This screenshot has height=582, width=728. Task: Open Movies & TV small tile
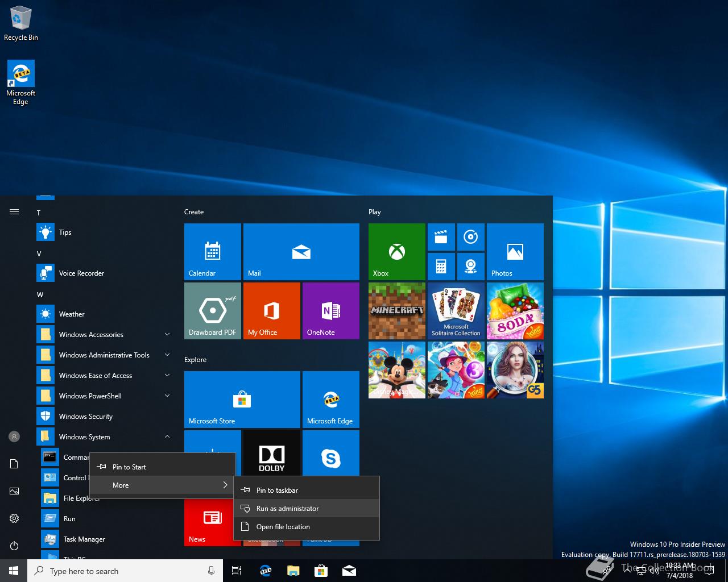point(441,237)
